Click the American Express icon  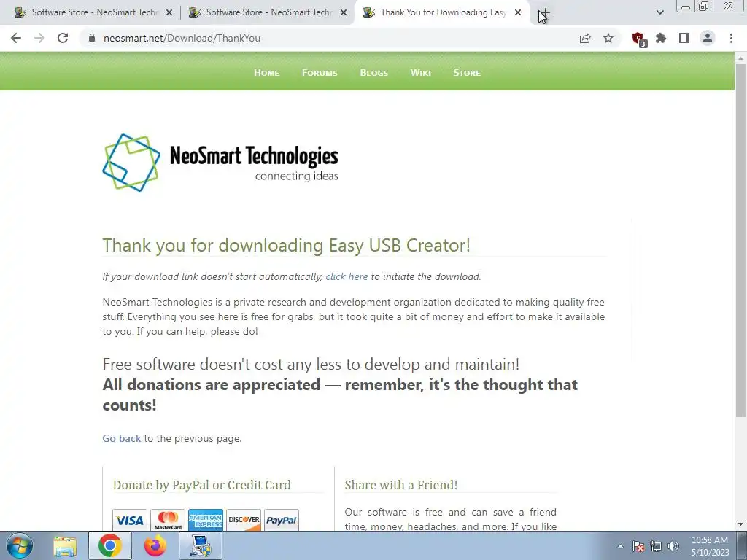pos(205,520)
